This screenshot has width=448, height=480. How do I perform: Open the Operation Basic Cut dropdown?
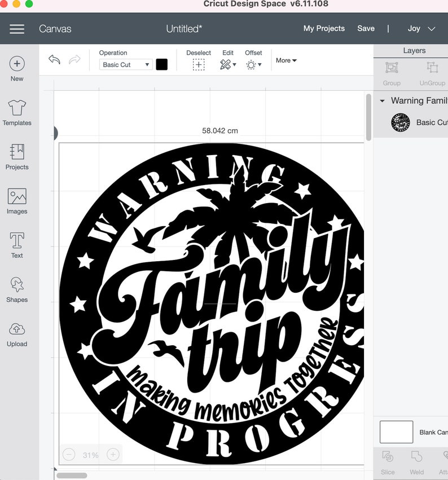tap(126, 65)
